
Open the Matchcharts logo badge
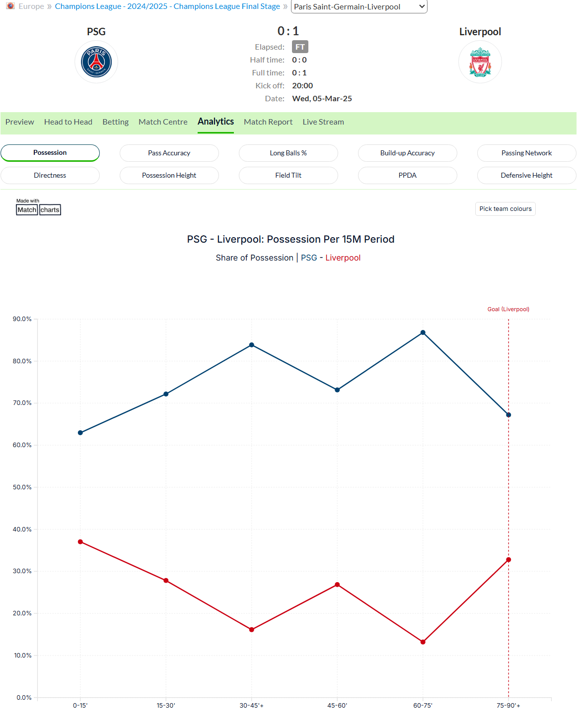[38, 207]
